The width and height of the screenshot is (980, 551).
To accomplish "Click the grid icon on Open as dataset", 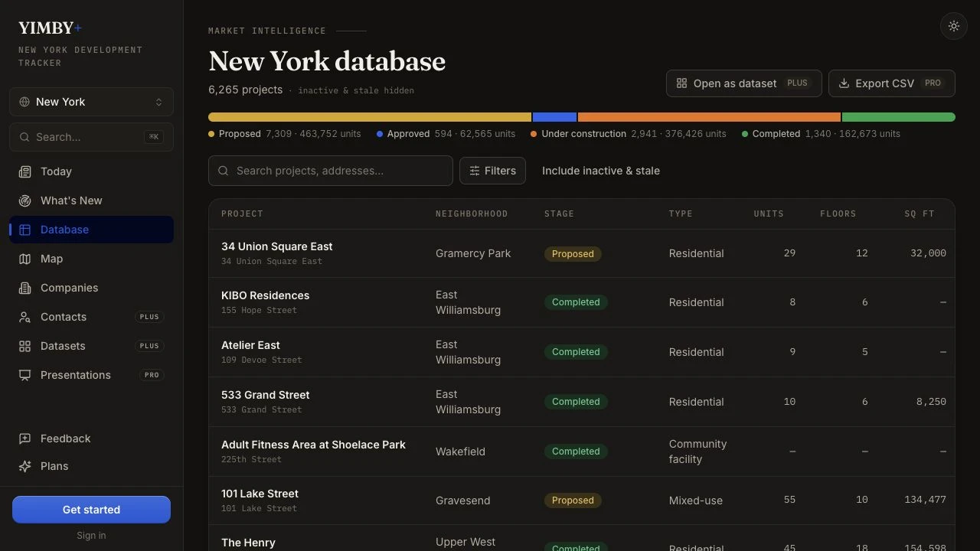I will coord(681,83).
